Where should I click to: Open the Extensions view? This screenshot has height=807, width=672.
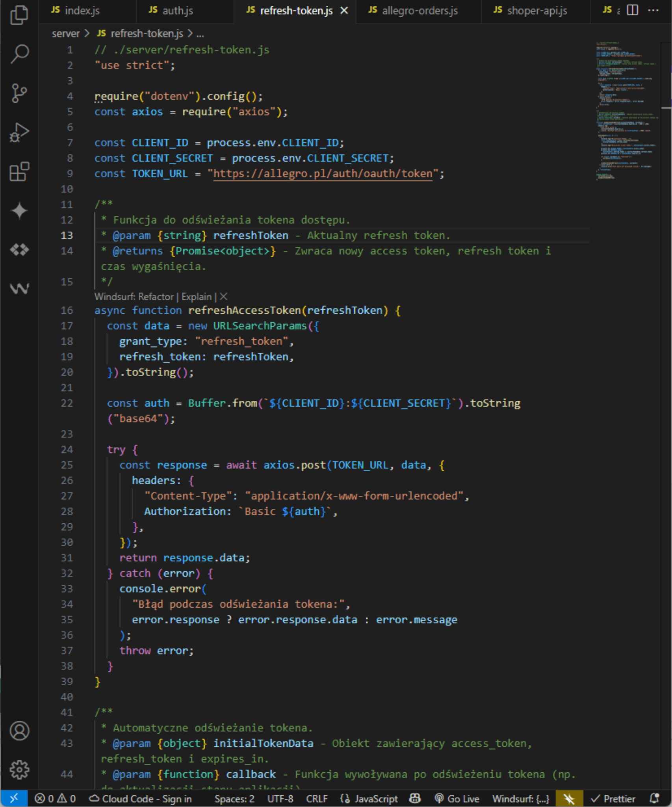coord(19,172)
